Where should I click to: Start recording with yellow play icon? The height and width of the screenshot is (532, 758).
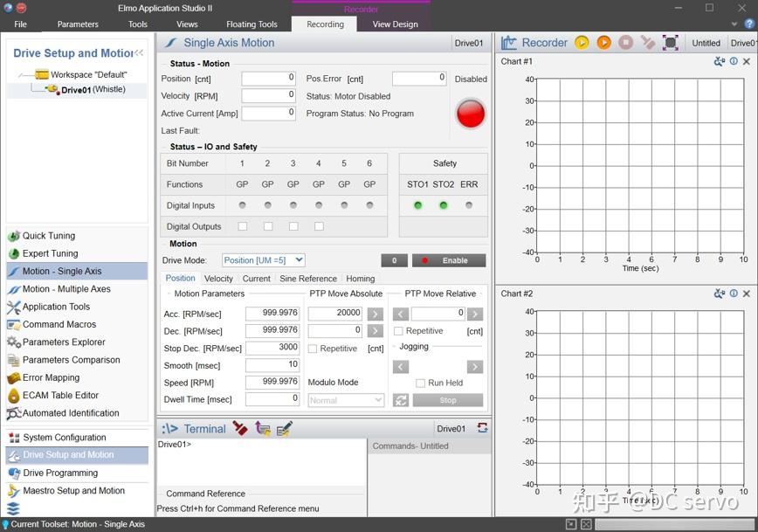[582, 43]
